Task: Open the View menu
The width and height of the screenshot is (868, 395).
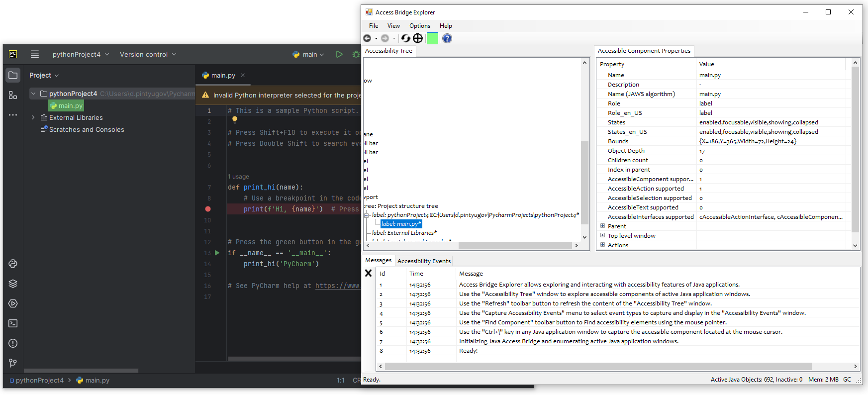Action: click(393, 26)
